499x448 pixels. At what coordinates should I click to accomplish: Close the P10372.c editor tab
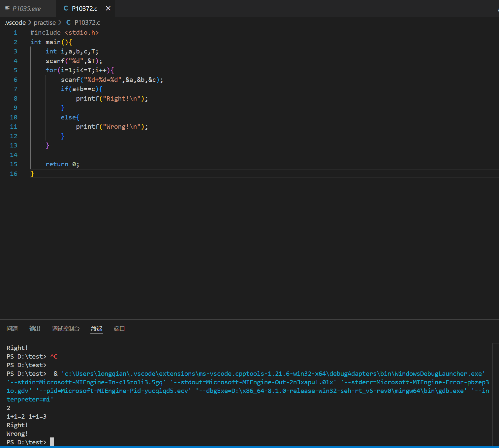pos(108,9)
